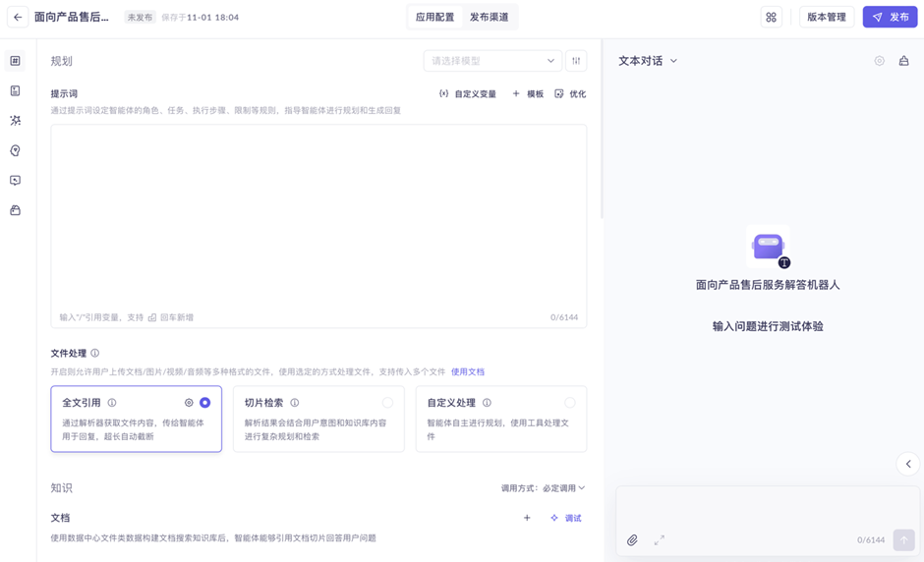Click the 未发布 status badge

(140, 17)
